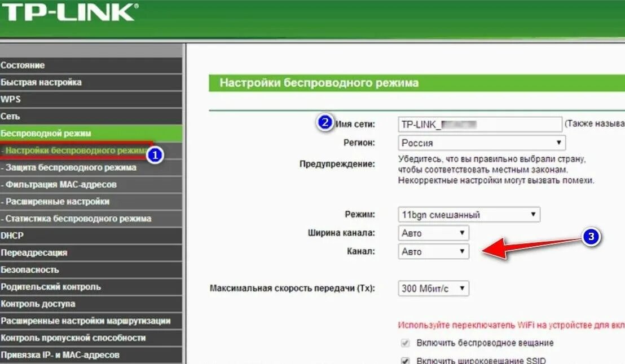Toggle Включить широковещание SSID checkbox
This screenshot has height=364, width=625.
point(406,361)
